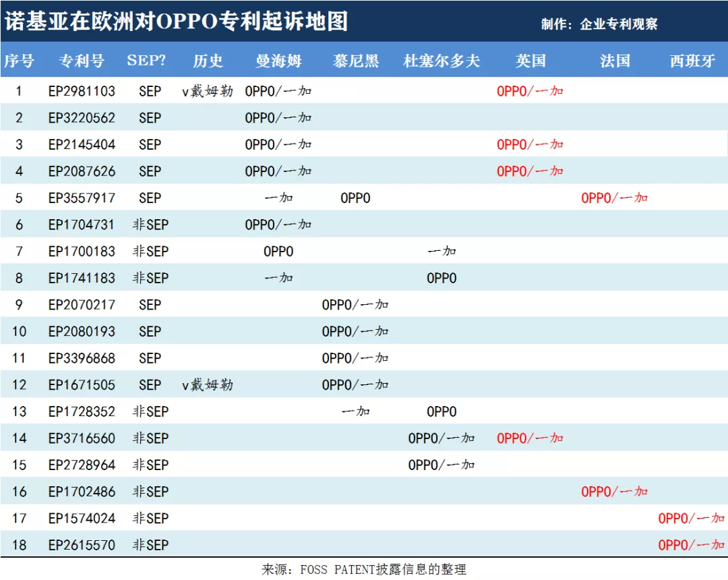Click 慕尼黑 OPPO/一加 in EP1671505 row

[355, 385]
